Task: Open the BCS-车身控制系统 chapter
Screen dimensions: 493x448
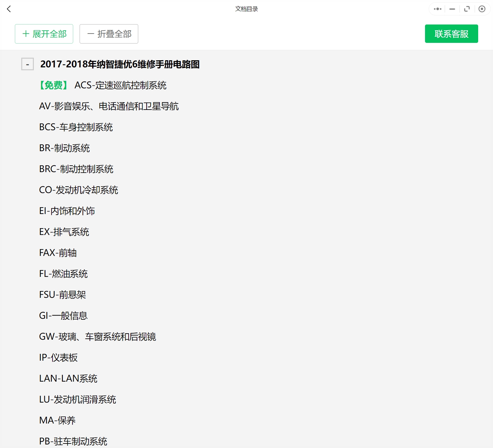Action: click(76, 127)
